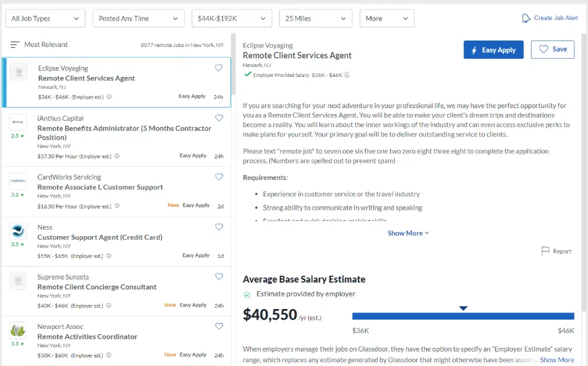This screenshot has width=588, height=366.
Task: Open the More filters dropdown
Action: coord(387,18)
